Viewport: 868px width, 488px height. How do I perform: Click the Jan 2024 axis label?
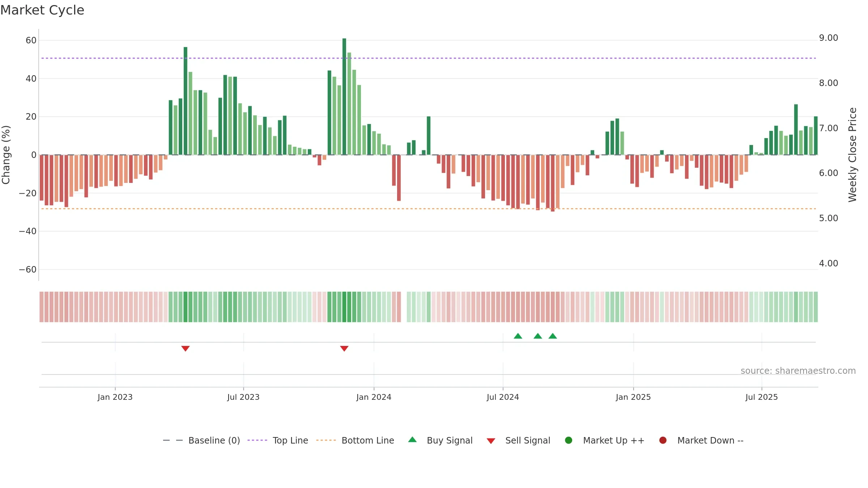click(374, 397)
